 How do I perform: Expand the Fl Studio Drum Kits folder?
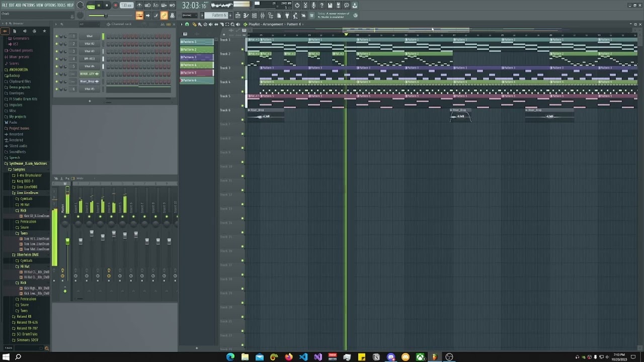23,99
